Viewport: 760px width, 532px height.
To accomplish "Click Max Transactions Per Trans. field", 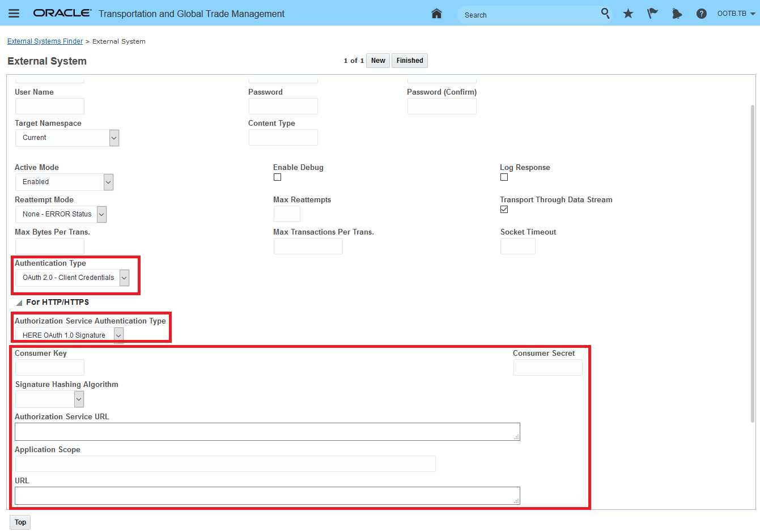I will tap(308, 246).
